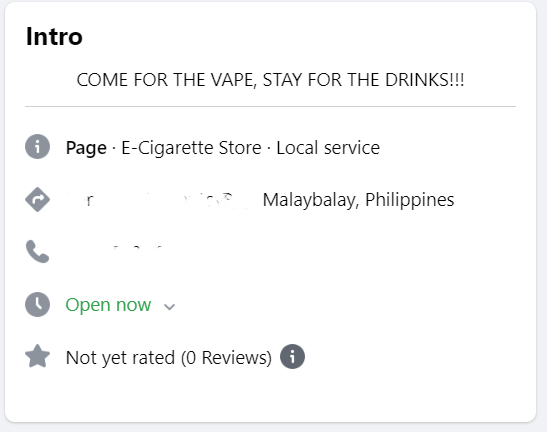Click the green Open now status
This screenshot has height=432, width=547.
[108, 305]
